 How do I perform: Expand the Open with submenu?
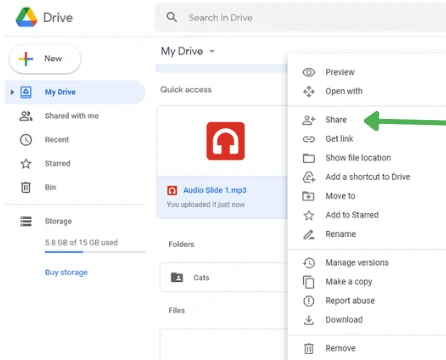pos(344,91)
